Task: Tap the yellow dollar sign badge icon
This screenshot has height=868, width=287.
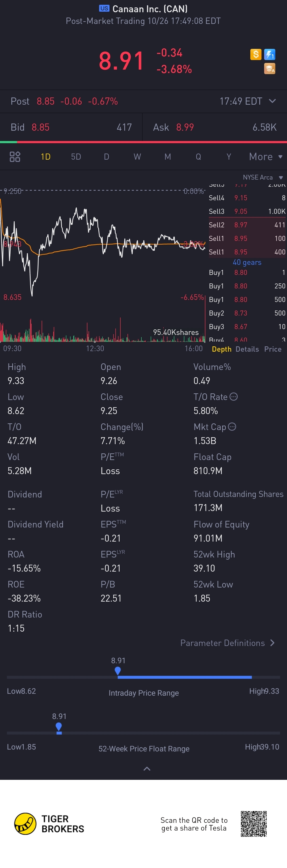Action: coord(256,54)
